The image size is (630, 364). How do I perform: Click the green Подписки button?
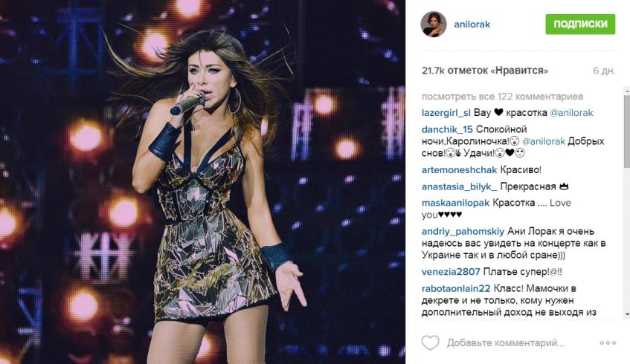(580, 24)
